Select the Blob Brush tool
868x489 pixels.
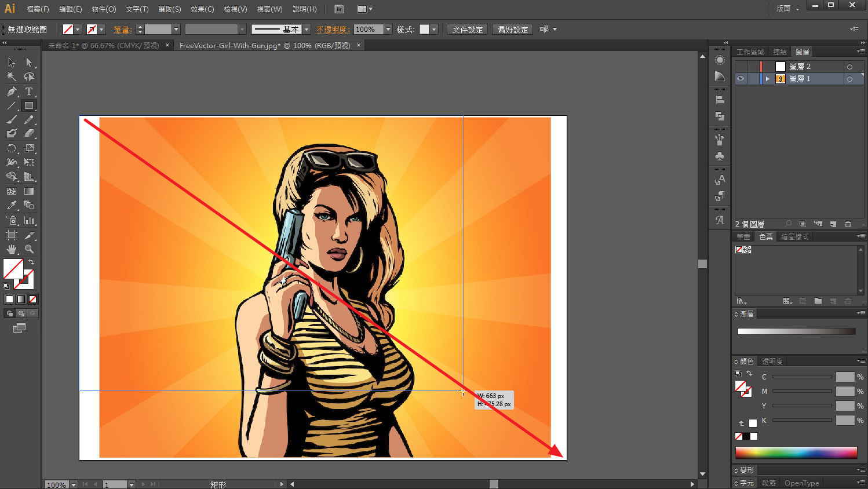click(12, 133)
